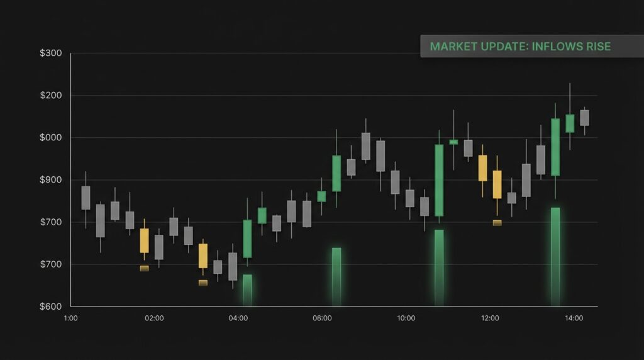Pick the 06:00 time axis label
Image resolution: width=644 pixels, height=360 pixels.
pyautogui.click(x=322, y=318)
